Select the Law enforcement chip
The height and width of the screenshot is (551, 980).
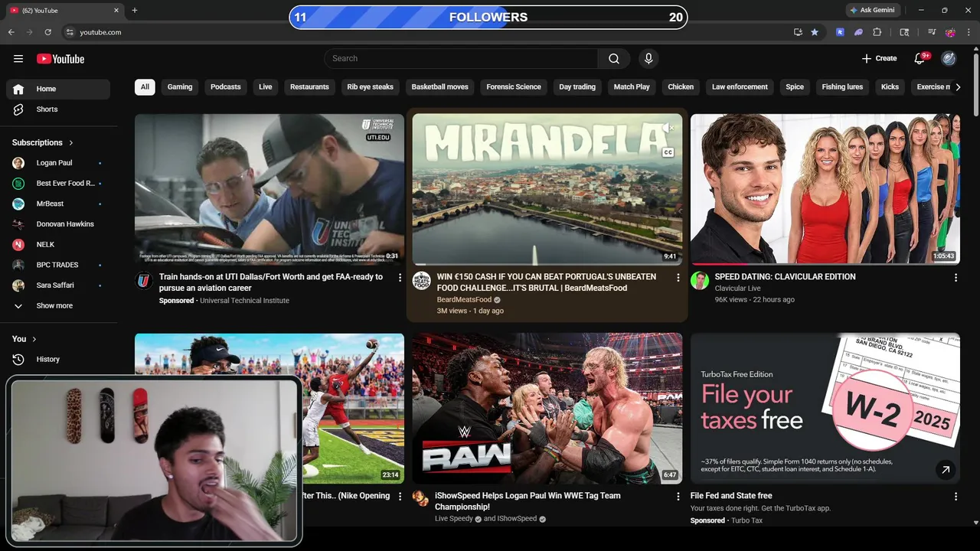tap(740, 87)
